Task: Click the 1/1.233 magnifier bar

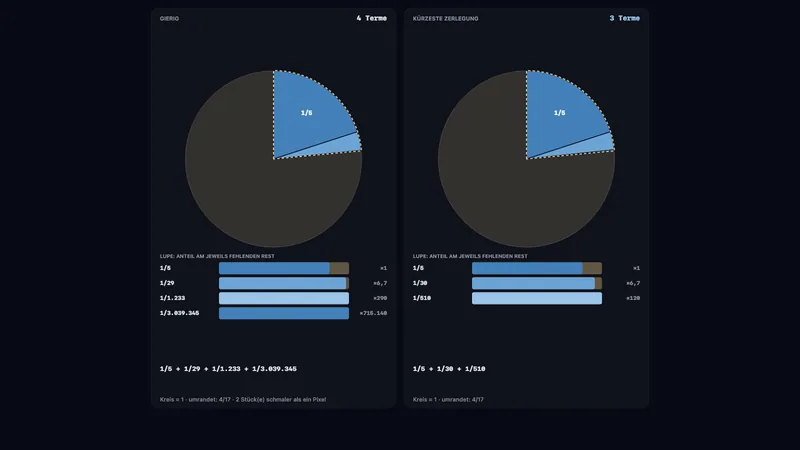Action: pos(284,298)
